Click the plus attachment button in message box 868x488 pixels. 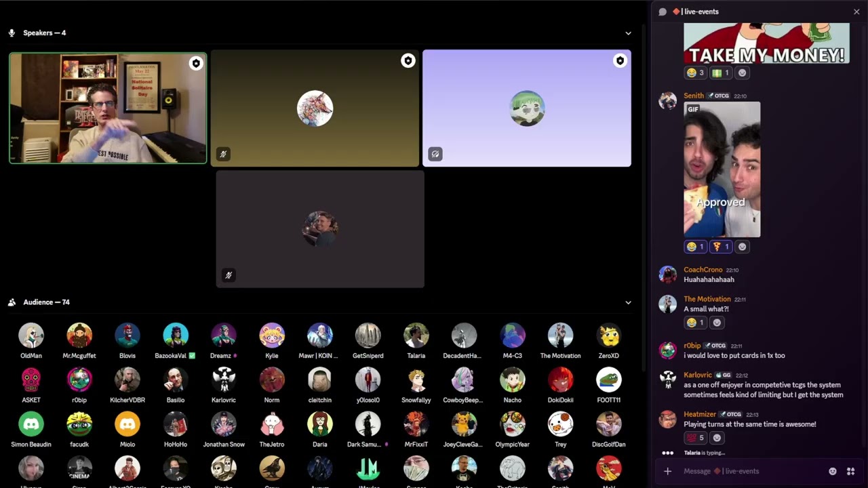click(x=668, y=471)
